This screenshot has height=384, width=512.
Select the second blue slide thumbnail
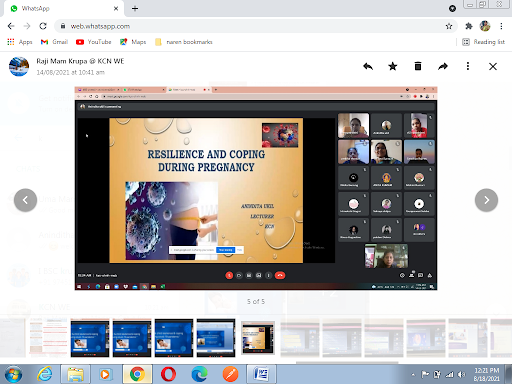[x=132, y=338]
